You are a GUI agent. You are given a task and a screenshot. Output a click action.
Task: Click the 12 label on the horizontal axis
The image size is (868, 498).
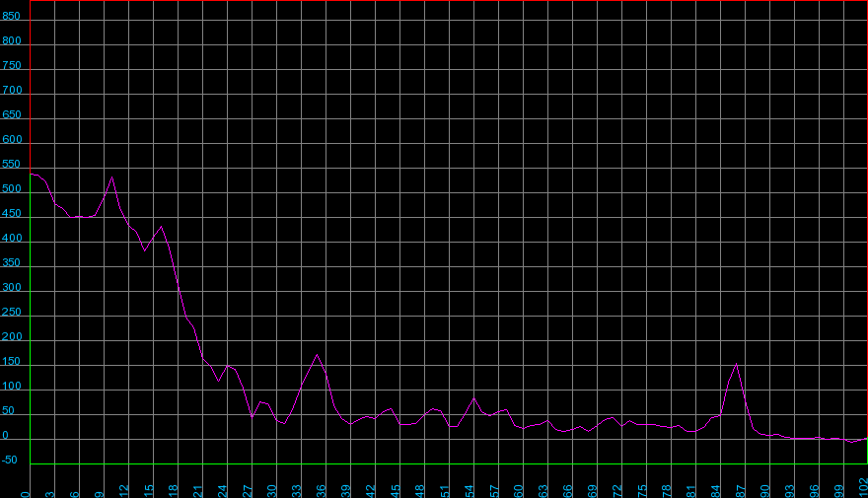124,491
